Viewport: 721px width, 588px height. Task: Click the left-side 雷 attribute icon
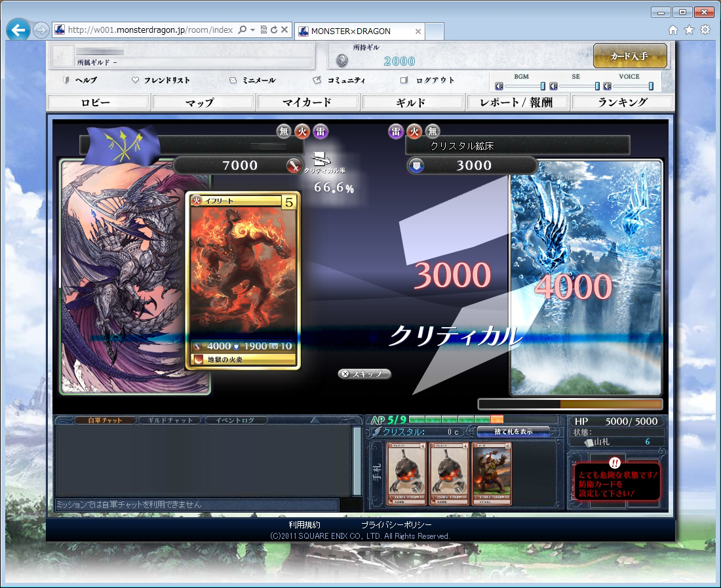coord(321,132)
